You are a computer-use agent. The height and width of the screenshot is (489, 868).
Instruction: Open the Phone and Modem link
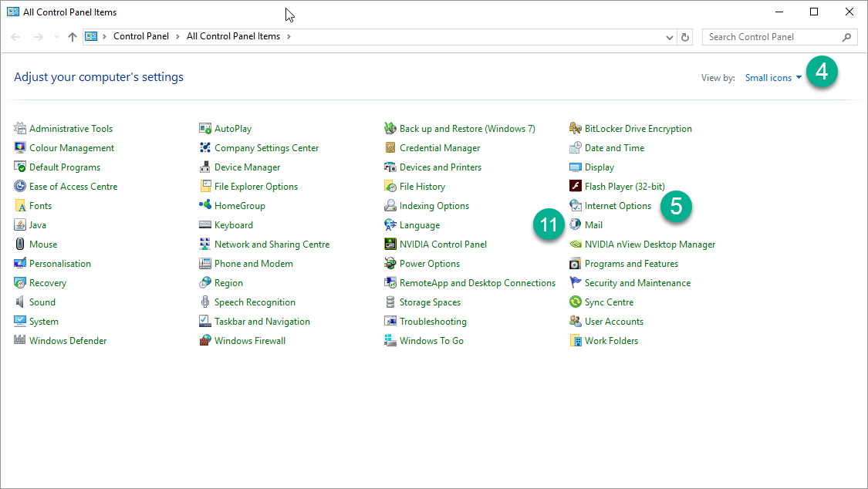tap(254, 264)
